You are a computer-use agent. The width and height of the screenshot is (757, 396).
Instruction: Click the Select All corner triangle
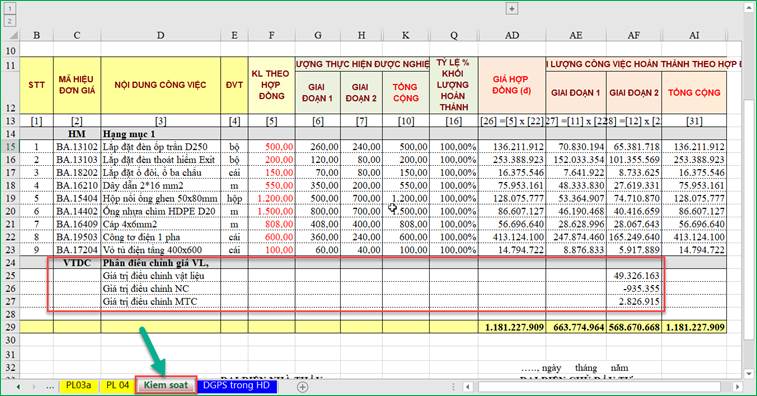[13, 35]
